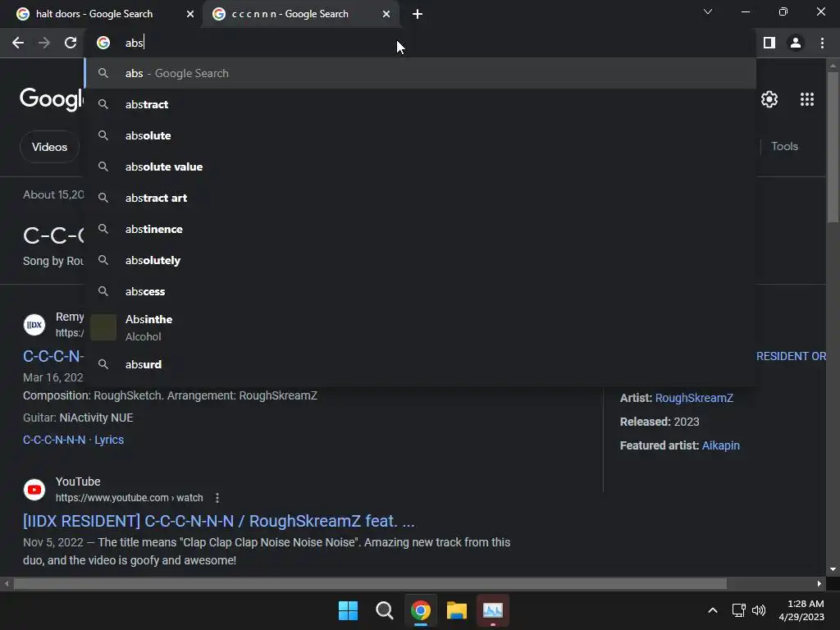The height and width of the screenshot is (630, 840).
Task: Go back to the previous page
Action: click(18, 43)
